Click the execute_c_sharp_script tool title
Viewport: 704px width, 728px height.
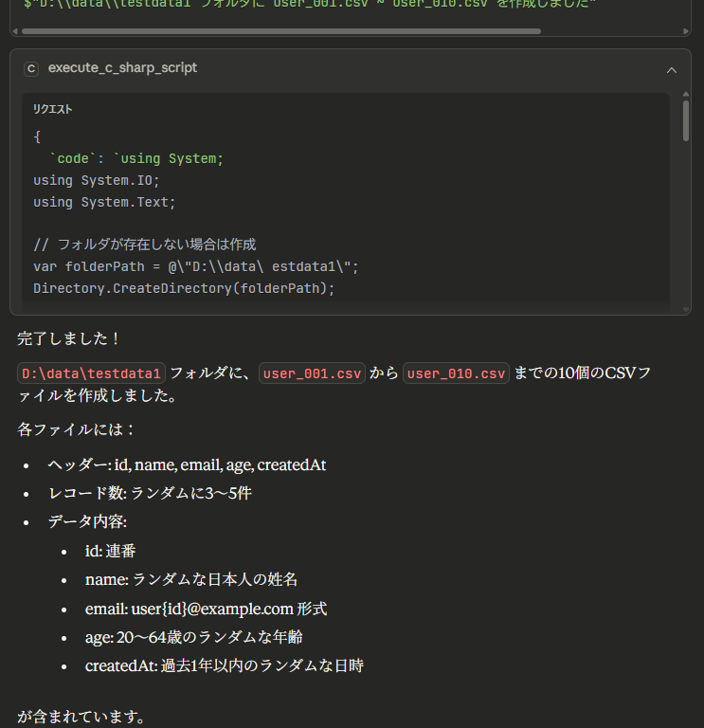coord(122,68)
